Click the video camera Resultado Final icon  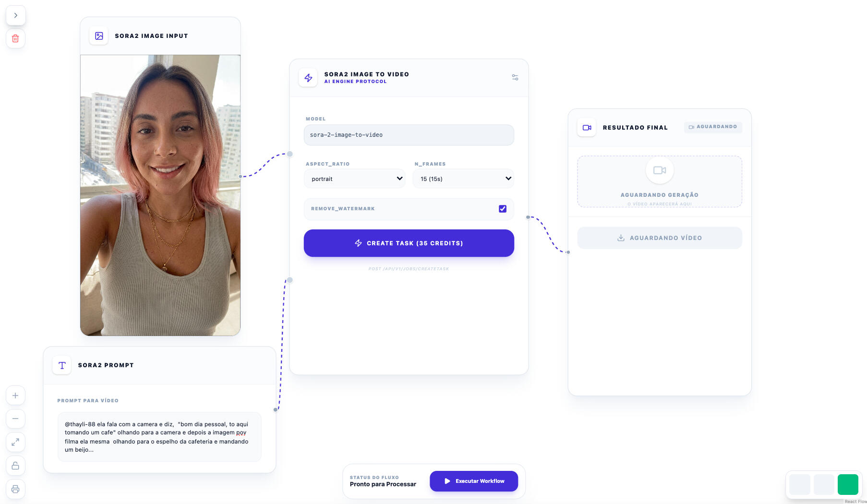click(587, 128)
